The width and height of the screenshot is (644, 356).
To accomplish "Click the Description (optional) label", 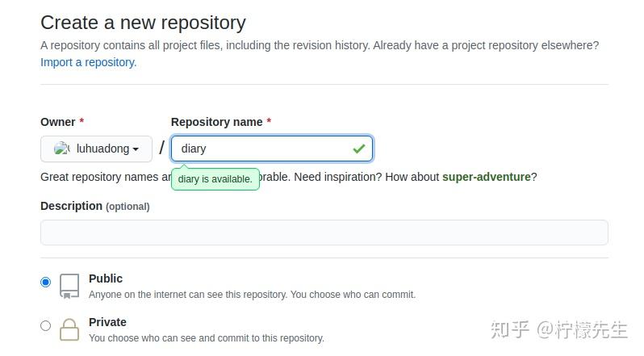I will tap(94, 206).
